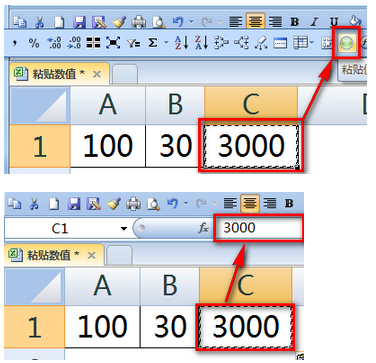The height and width of the screenshot is (363, 376).
Task: Click the merge cells icon
Action: coord(93,43)
